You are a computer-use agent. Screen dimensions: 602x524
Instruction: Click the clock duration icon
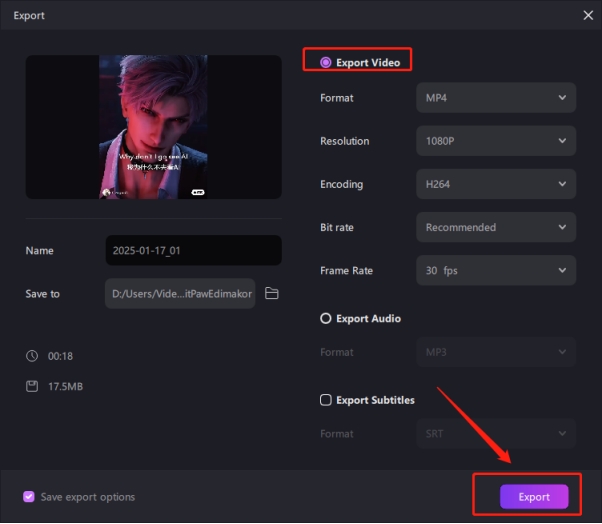32,356
